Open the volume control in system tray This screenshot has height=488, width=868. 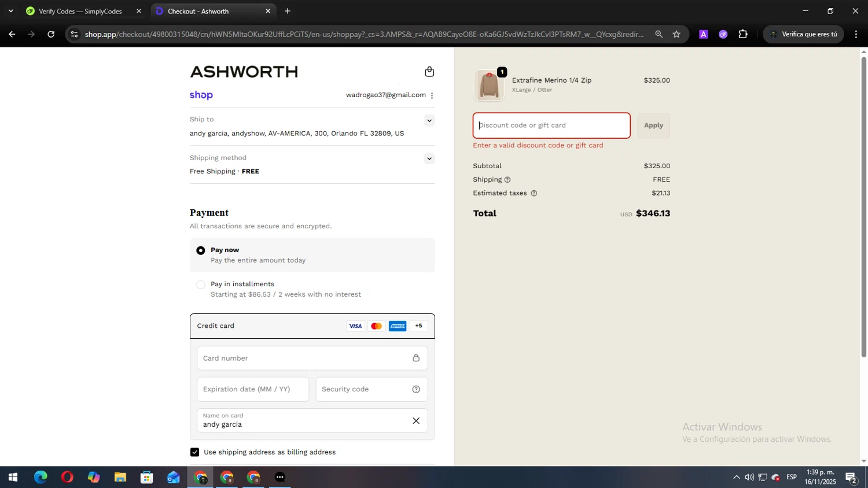[749, 478]
